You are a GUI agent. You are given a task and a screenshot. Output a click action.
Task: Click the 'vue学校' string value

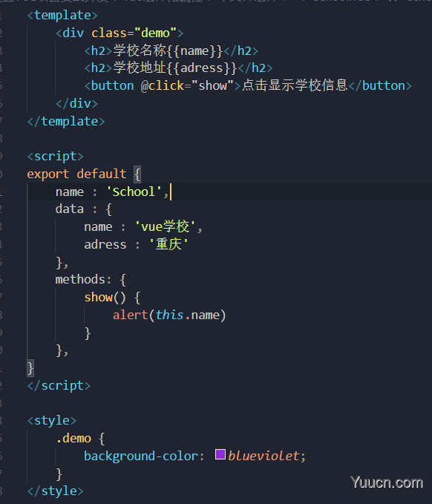[x=165, y=226]
